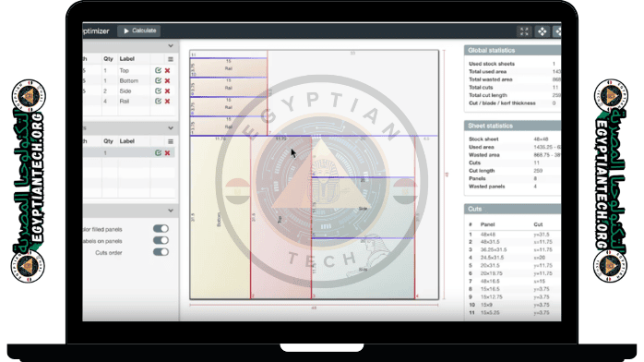Select cut row 1 with panel 48×48

(514, 235)
